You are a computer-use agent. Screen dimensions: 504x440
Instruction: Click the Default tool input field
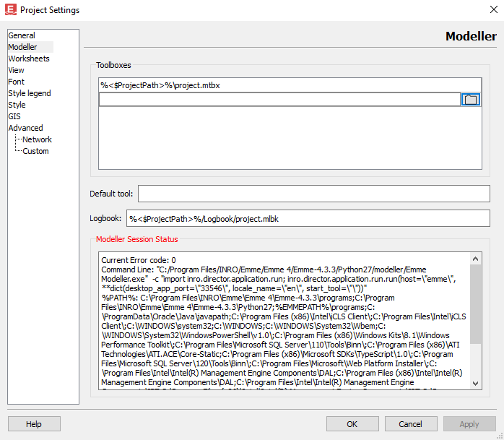click(x=313, y=194)
